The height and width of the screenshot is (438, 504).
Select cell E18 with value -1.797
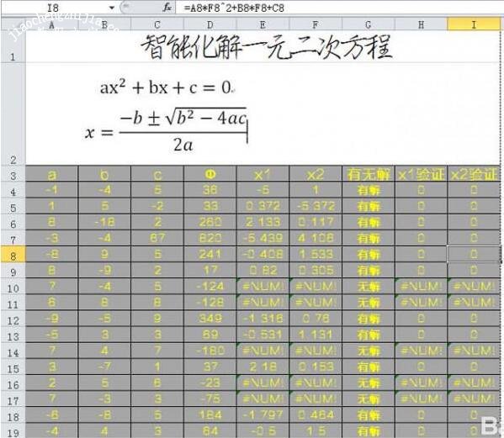[x=263, y=414]
